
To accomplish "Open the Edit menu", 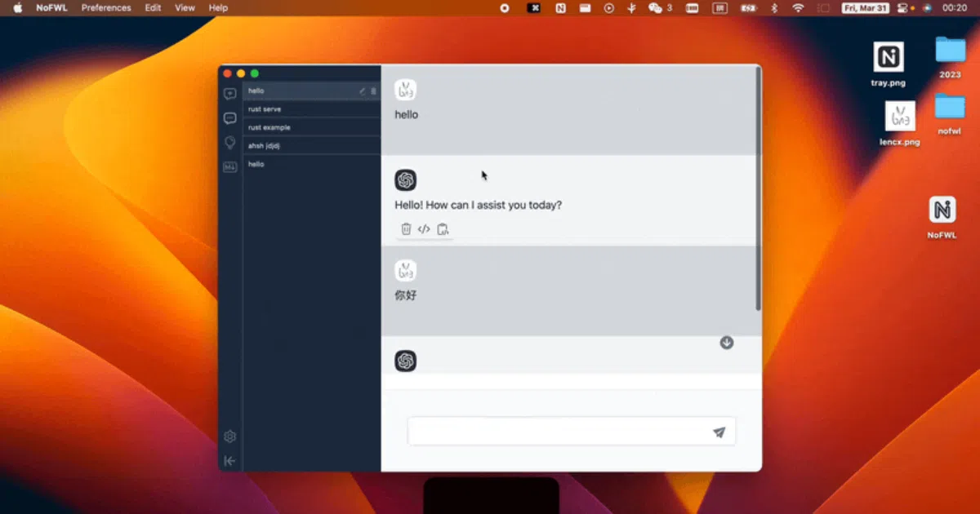I will pos(153,7).
